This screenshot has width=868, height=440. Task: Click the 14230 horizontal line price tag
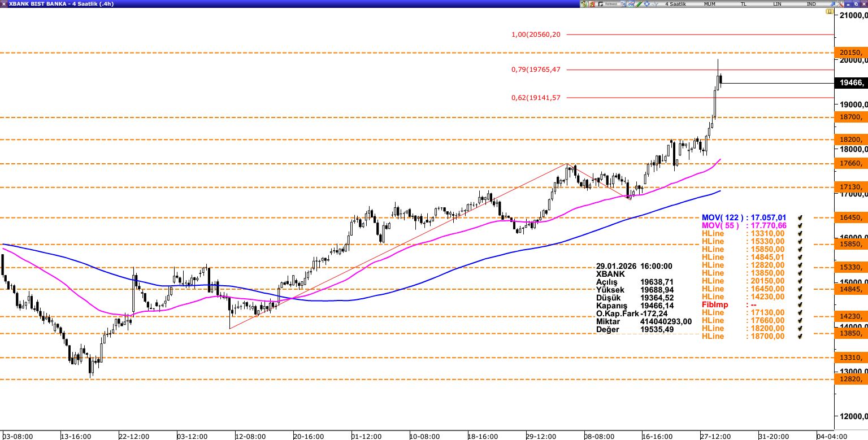[851, 317]
